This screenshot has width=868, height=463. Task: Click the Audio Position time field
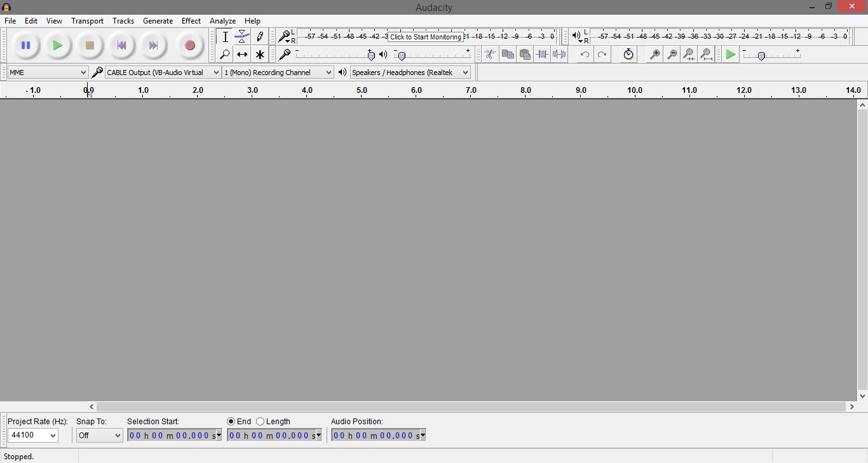pyautogui.click(x=379, y=436)
